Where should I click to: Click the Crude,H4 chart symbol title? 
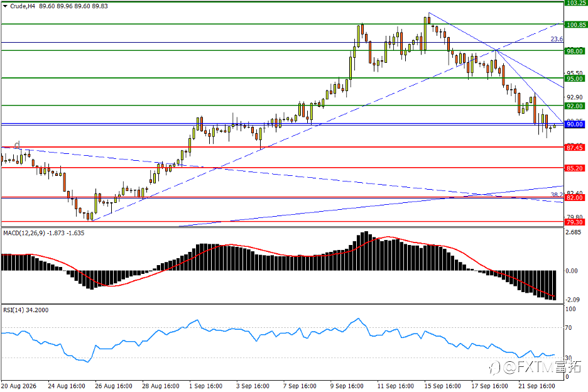pos(23,6)
